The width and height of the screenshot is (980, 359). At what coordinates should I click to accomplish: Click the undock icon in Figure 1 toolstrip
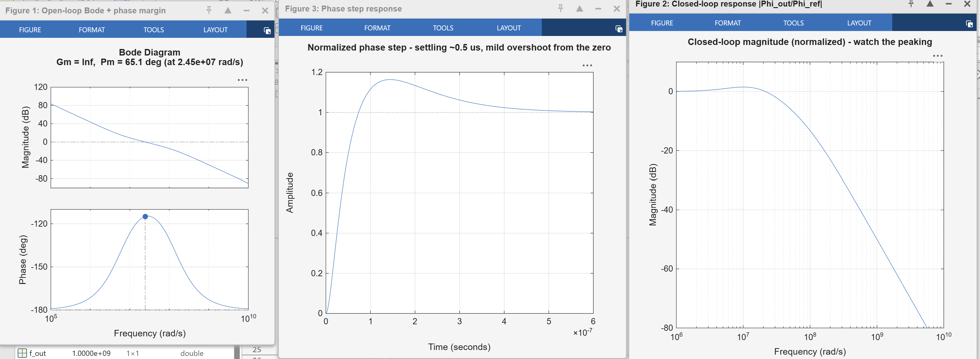click(x=267, y=30)
